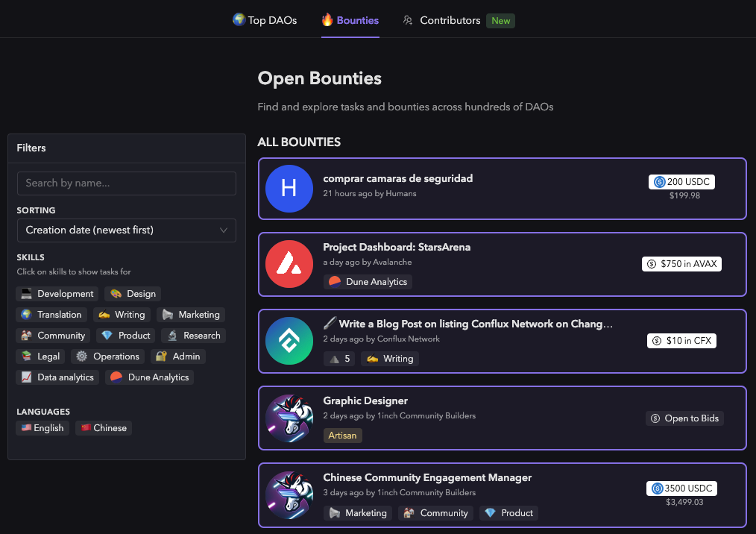Filter bounties by English language
Viewport: 756px width, 534px height.
coord(42,428)
